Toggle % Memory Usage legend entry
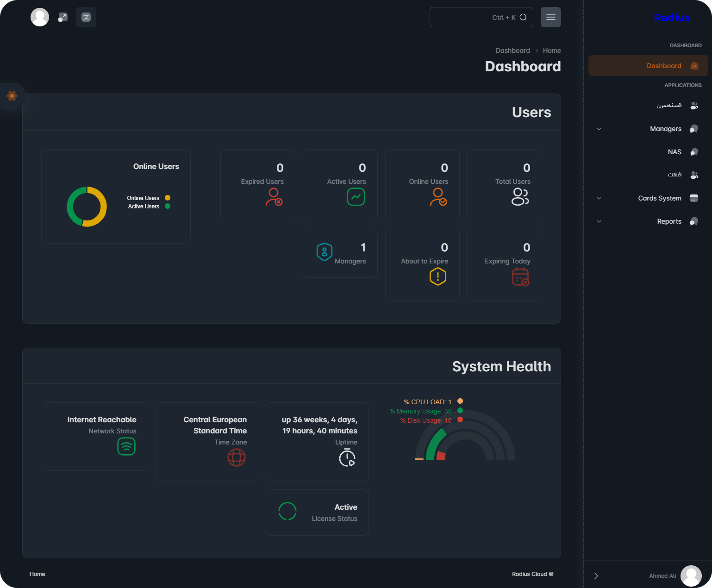The image size is (712, 588). [426, 411]
